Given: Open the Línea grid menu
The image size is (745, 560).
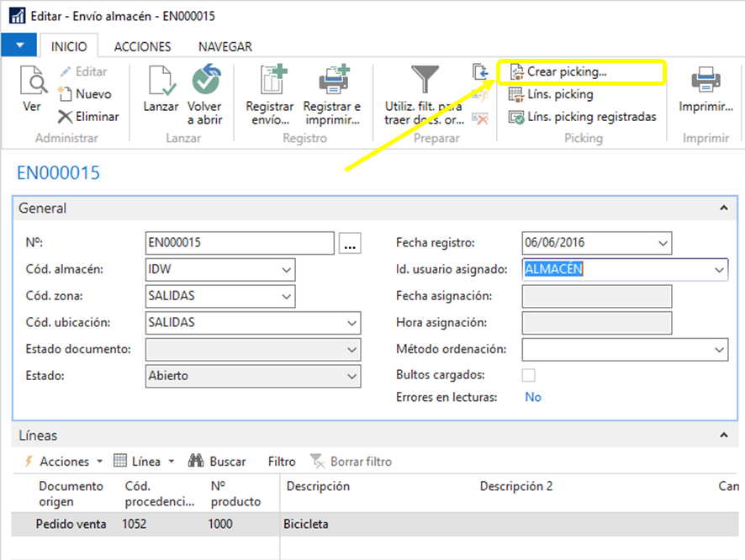Looking at the screenshot, I should click(x=145, y=462).
